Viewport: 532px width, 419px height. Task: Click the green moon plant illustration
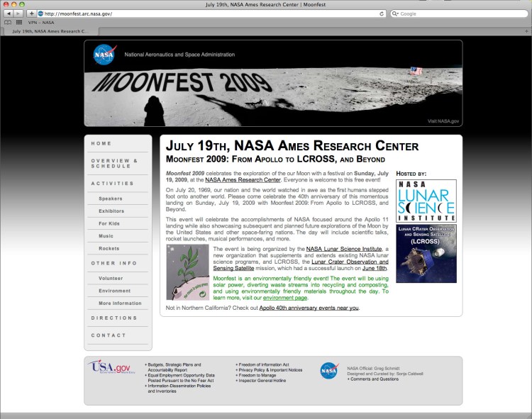coord(188,272)
